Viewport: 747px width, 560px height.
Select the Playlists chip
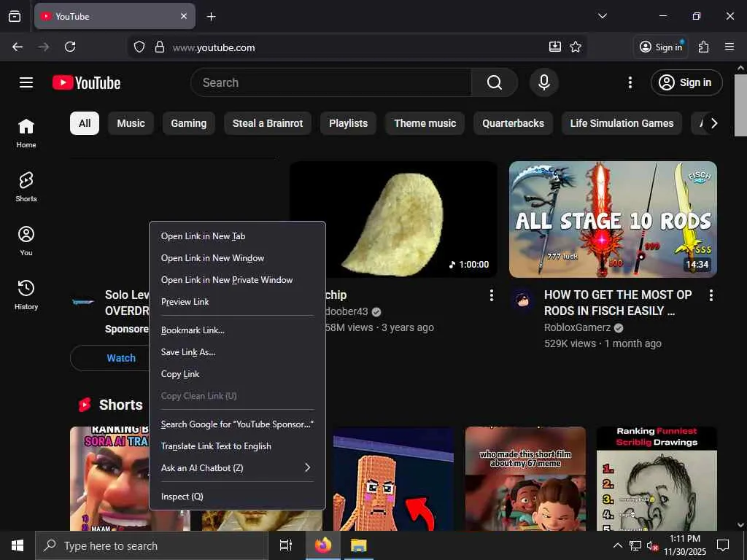tap(348, 123)
